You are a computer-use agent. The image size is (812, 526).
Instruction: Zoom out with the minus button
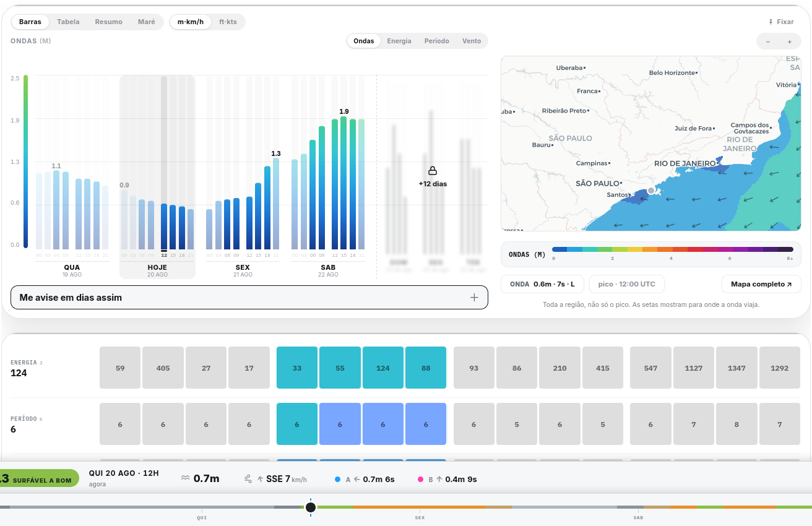768,41
